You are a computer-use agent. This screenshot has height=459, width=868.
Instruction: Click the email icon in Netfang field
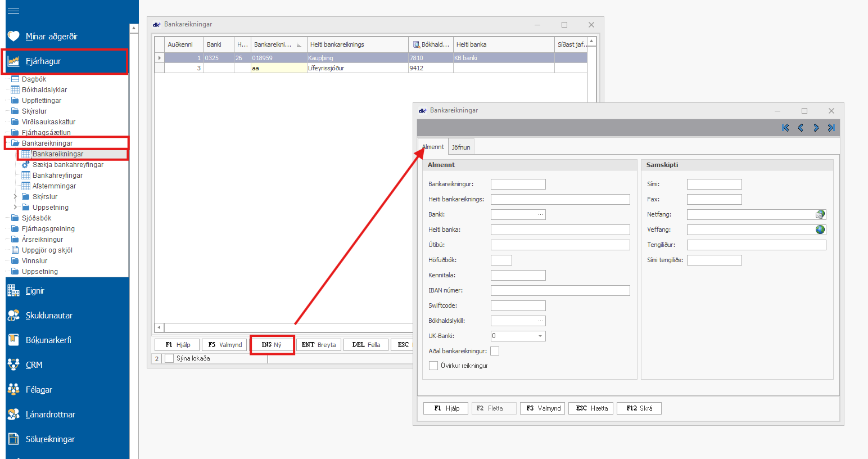pos(820,214)
